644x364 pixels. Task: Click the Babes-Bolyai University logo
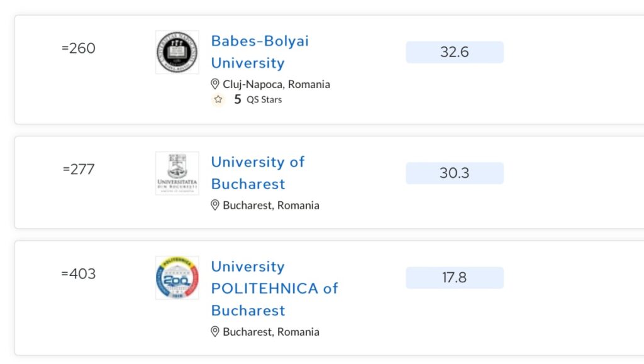[177, 52]
